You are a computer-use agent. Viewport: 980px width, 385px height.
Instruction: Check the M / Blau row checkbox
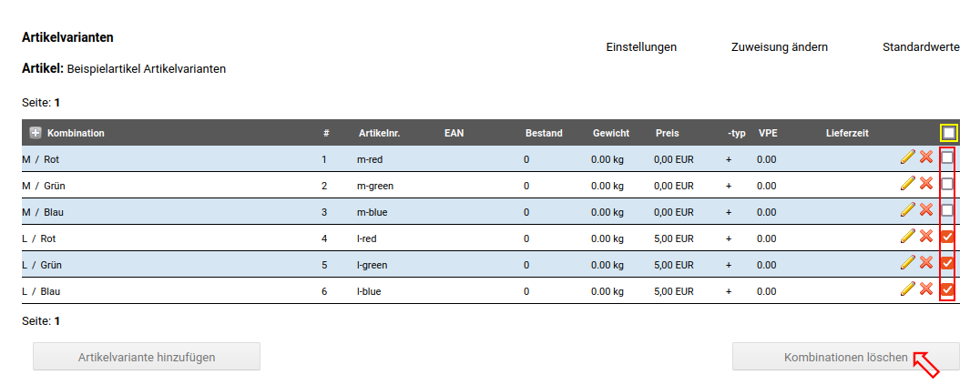click(x=948, y=211)
